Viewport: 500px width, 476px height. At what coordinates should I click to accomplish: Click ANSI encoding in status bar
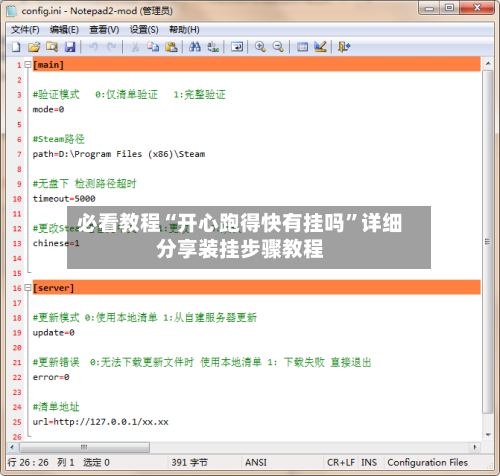[256, 462]
